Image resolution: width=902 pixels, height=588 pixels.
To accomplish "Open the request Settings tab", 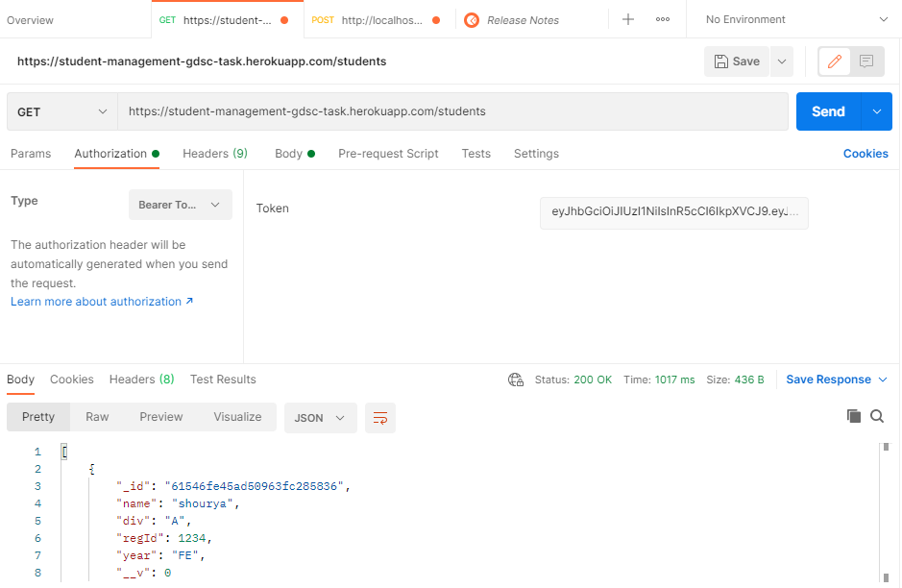I will (536, 154).
